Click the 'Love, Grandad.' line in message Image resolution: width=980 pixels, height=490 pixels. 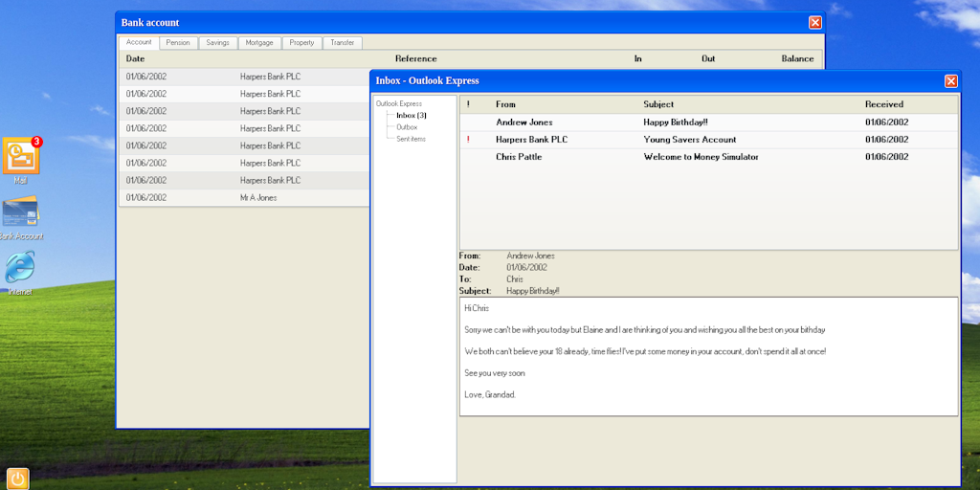click(x=491, y=395)
